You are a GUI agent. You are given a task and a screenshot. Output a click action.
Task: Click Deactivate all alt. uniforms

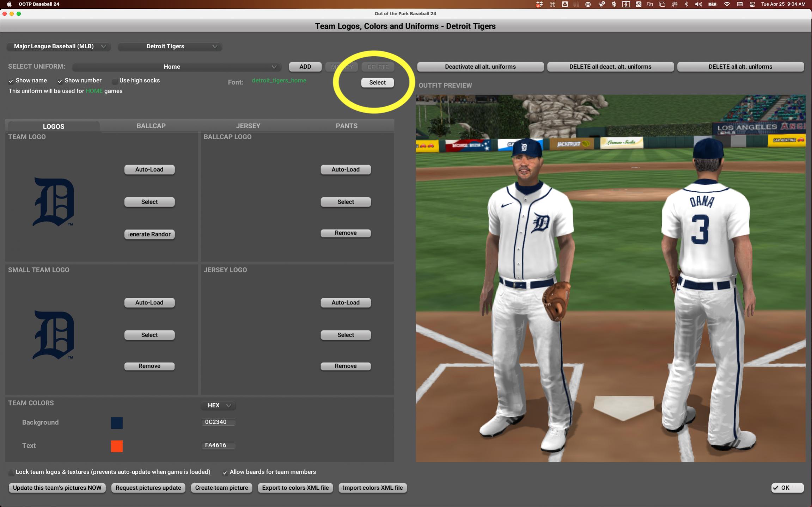tap(480, 67)
